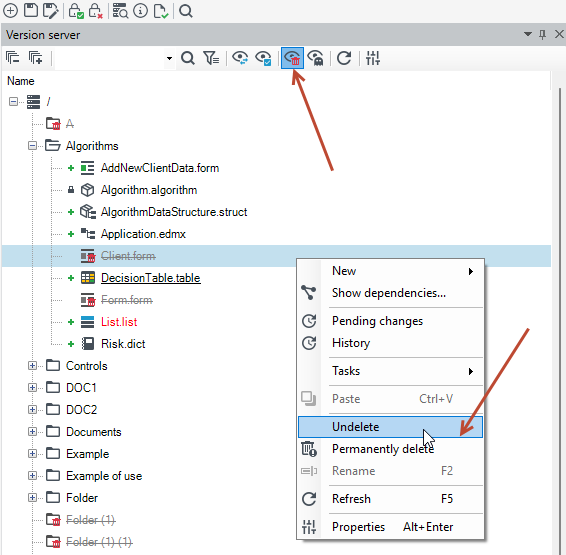Click the root server icon
The image size is (566, 555).
coord(34,102)
